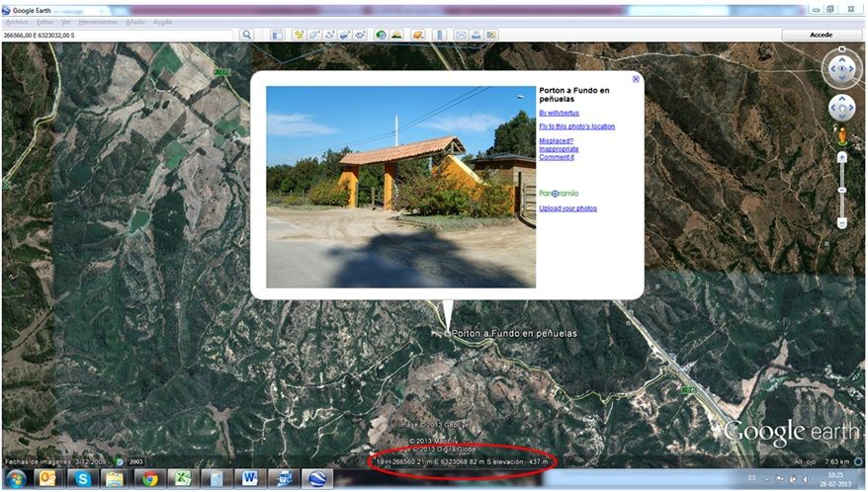Click the Print icon
The height and width of the screenshot is (492, 868).
click(476, 35)
